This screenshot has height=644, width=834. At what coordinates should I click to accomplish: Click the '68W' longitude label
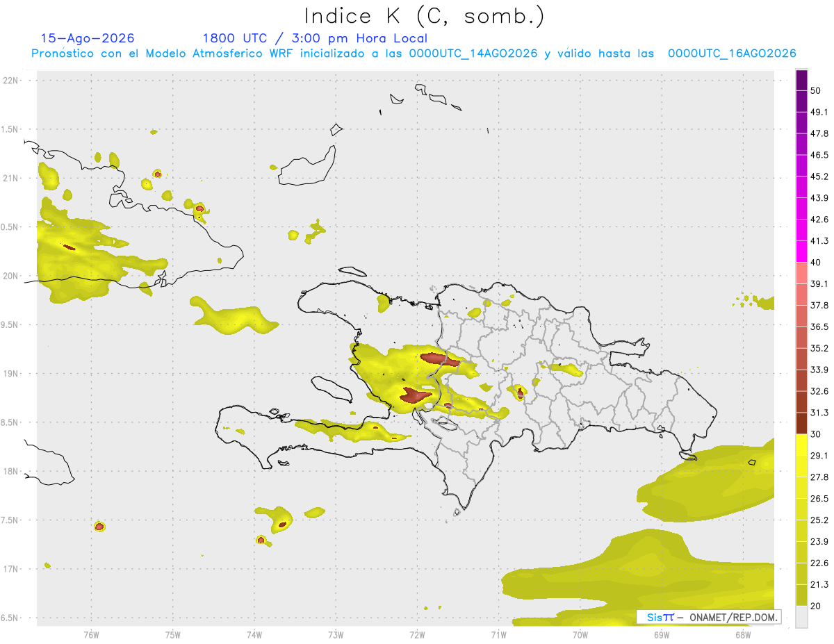pyautogui.click(x=743, y=634)
